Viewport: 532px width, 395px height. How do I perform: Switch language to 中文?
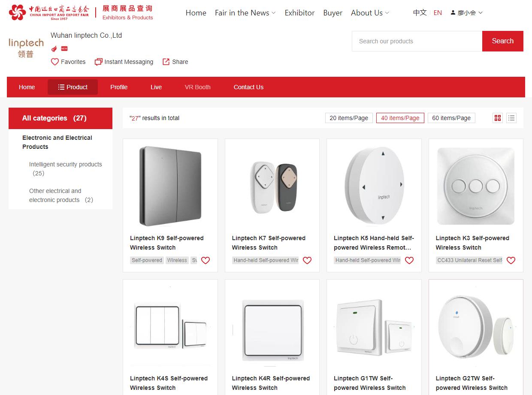(420, 13)
